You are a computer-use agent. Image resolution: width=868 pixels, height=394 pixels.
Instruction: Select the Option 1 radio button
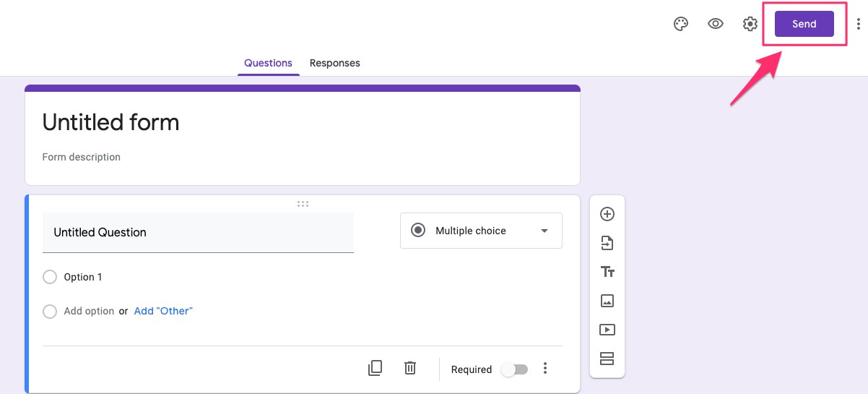[50, 277]
